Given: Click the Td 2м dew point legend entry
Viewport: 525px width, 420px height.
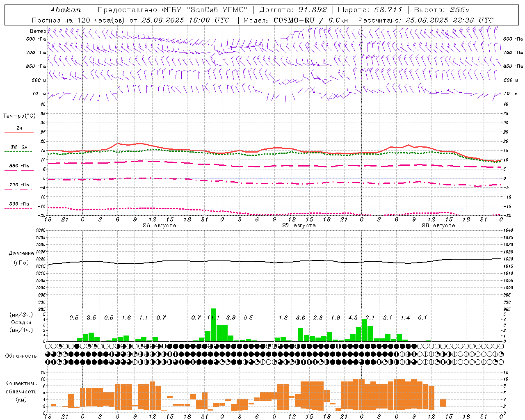Looking at the screenshot, I should pyautogui.click(x=19, y=147).
